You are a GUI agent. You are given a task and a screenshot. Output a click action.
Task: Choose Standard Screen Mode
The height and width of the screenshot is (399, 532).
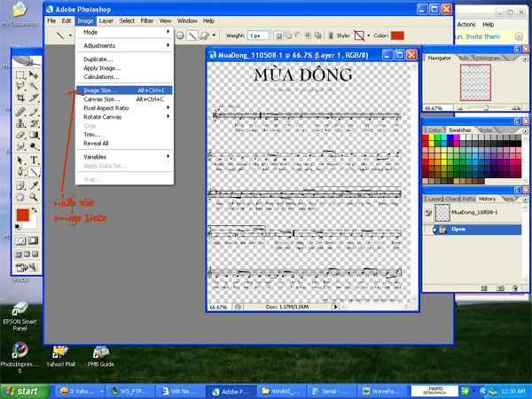click(x=19, y=254)
